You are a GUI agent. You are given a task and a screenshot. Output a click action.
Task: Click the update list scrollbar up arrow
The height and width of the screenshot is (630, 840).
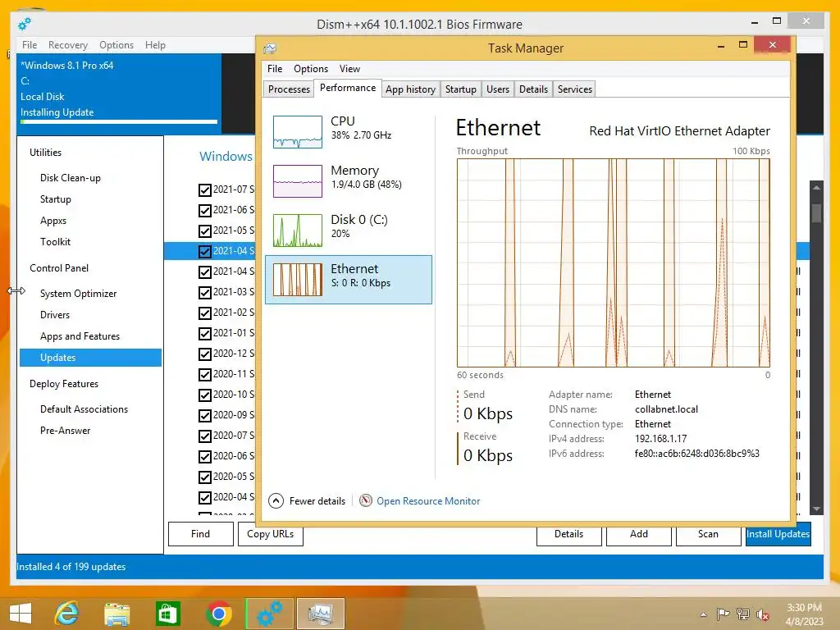816,188
